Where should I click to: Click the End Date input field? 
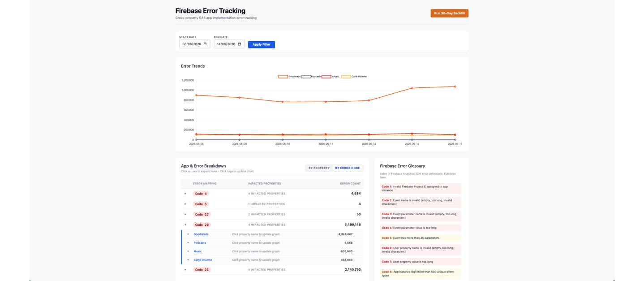coord(229,44)
